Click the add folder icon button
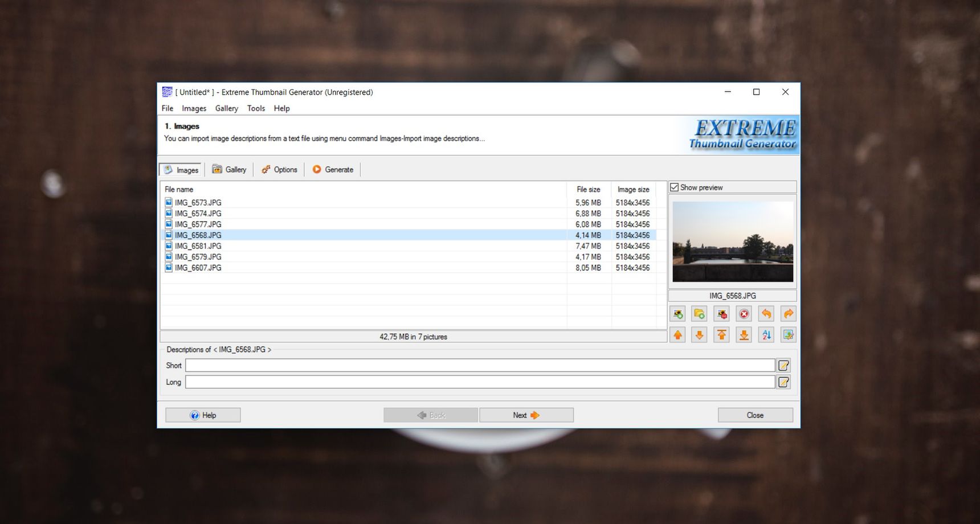980x524 pixels. coord(700,314)
